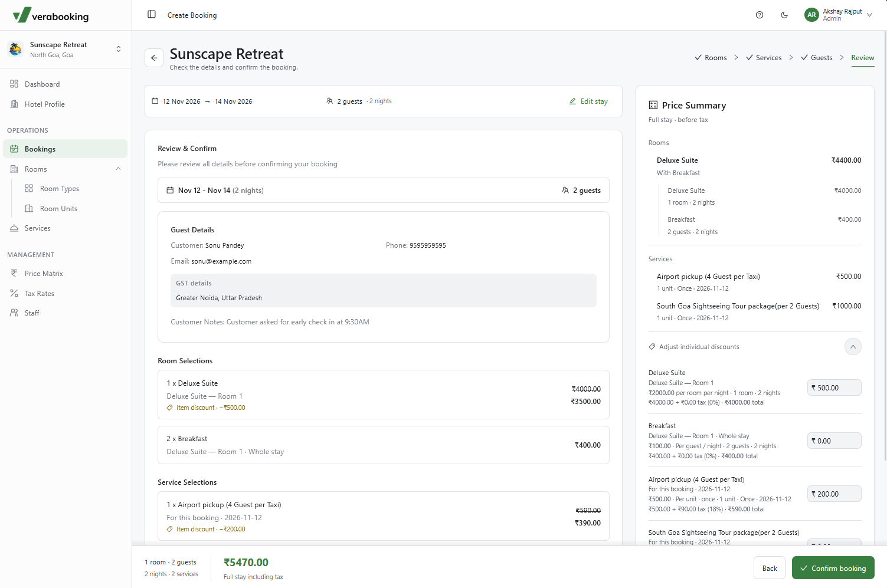Toggle dark mode moon icon

(784, 15)
